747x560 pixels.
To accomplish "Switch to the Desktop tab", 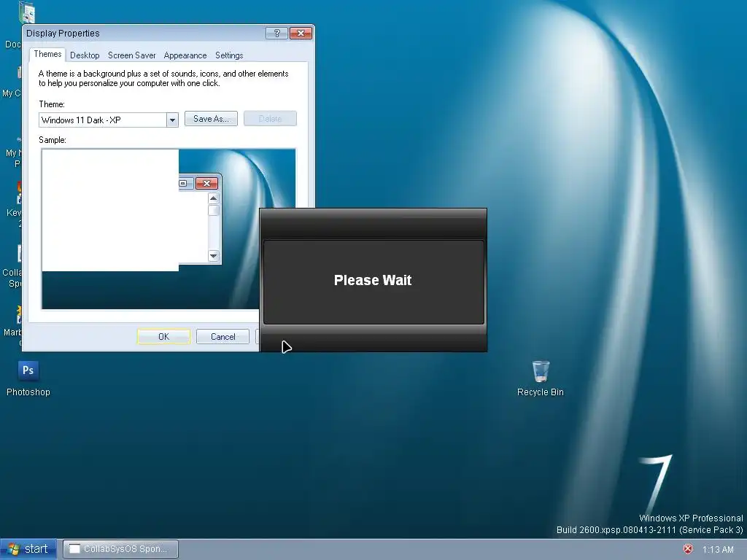I will 85,55.
